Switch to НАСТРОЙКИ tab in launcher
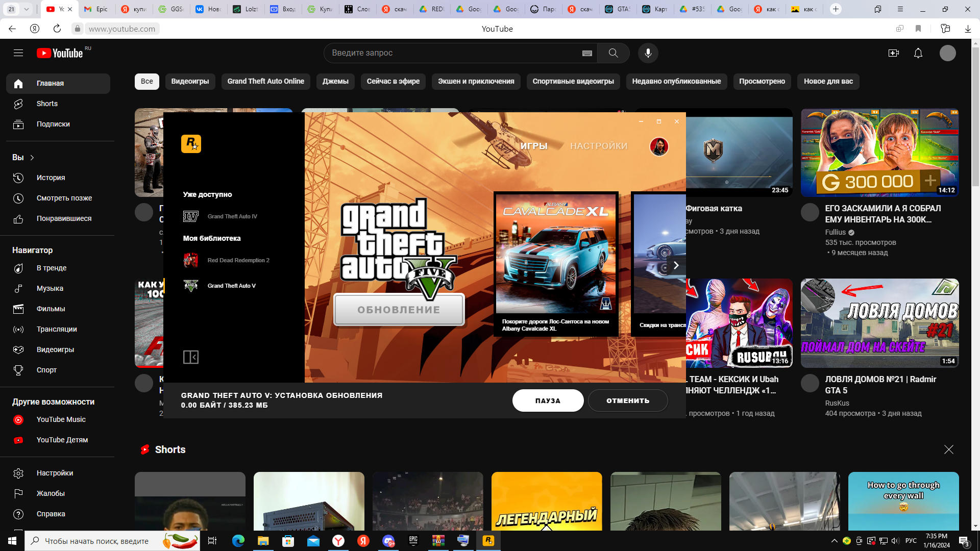980x551 pixels. [x=599, y=146]
